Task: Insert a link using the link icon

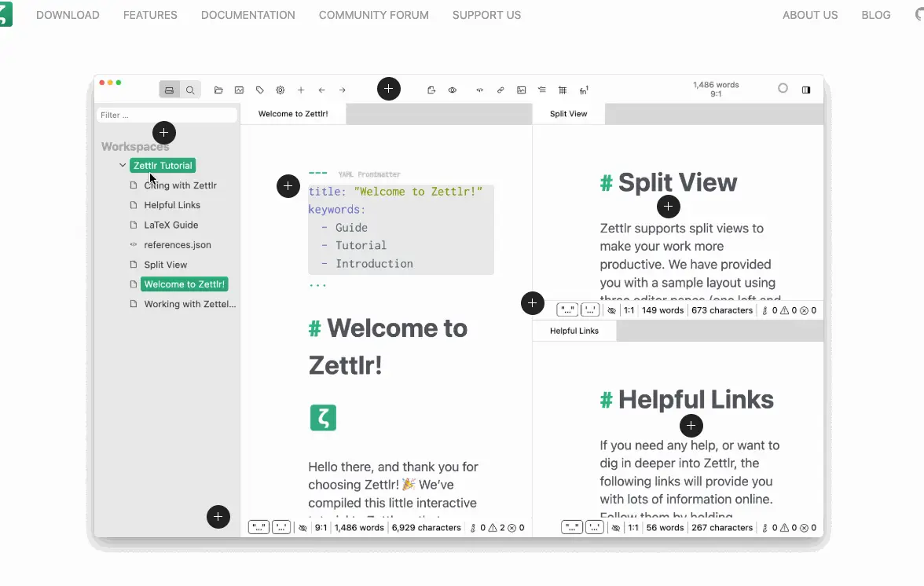Action: click(x=500, y=90)
